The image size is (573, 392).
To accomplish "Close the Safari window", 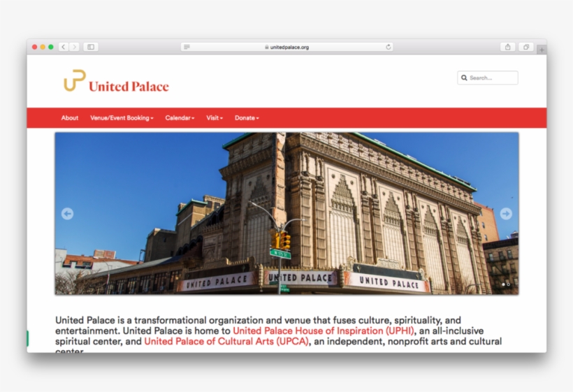I will click(x=35, y=47).
